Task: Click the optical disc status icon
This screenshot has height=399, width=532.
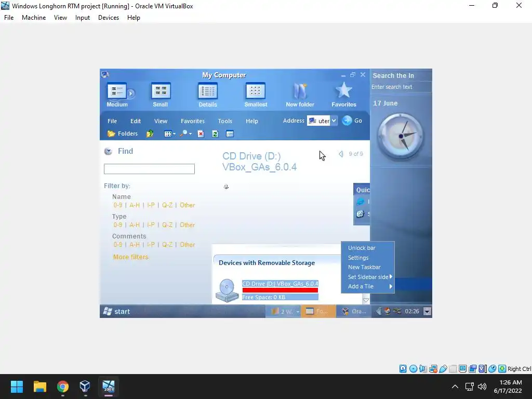Action: [413, 369]
